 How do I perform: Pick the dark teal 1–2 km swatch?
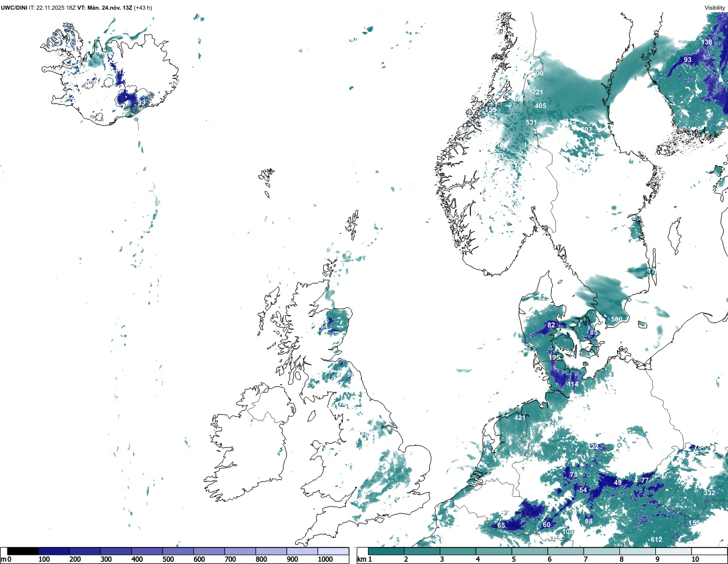[x=386, y=551]
